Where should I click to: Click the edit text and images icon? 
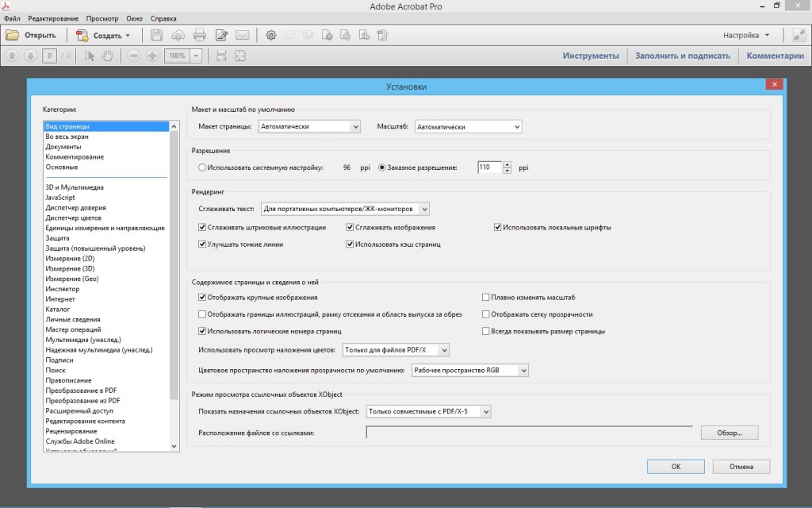click(x=222, y=35)
